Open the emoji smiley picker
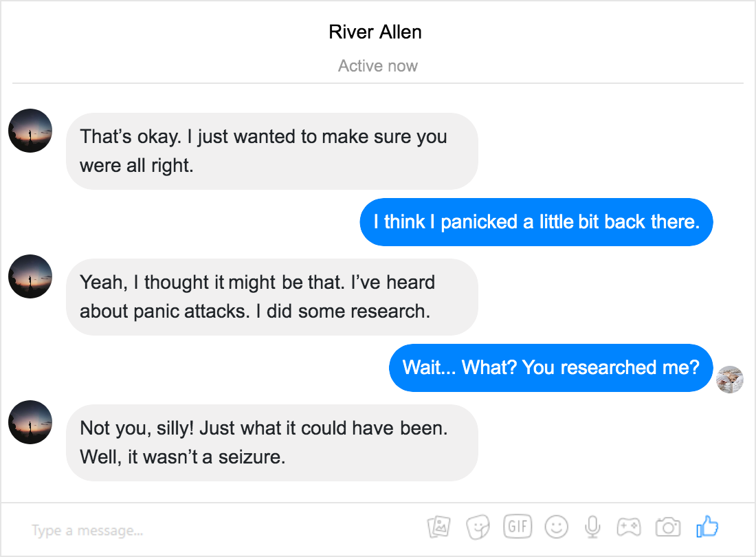This screenshot has height=557, width=756. click(557, 527)
